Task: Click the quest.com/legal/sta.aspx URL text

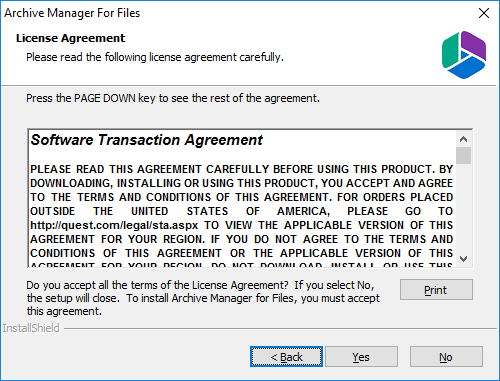Action: 114,226
